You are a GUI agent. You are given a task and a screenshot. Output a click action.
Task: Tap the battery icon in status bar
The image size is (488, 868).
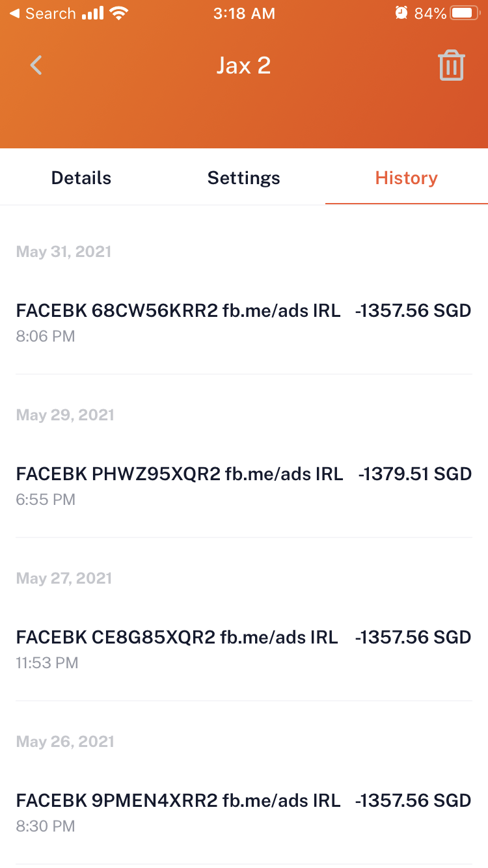pos(465,13)
